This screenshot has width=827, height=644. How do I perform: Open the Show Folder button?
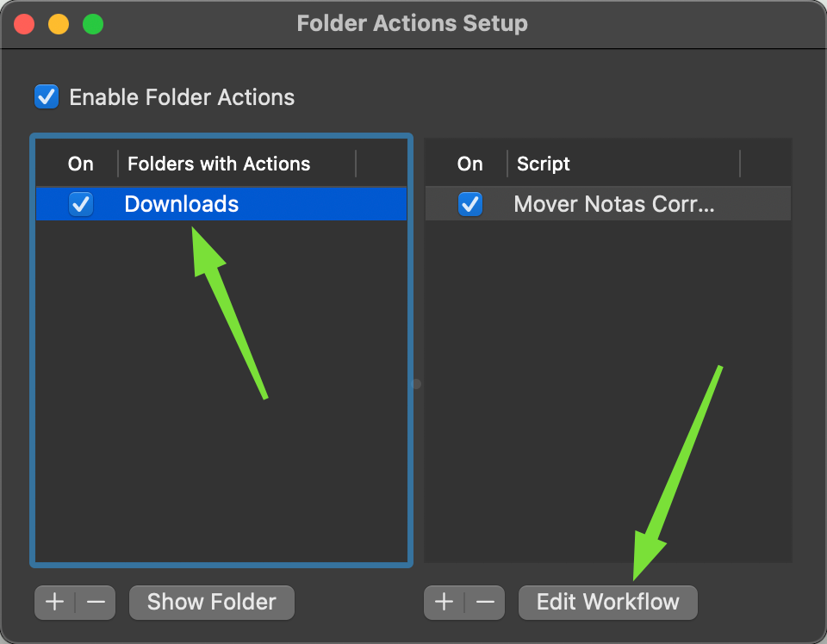(x=212, y=602)
